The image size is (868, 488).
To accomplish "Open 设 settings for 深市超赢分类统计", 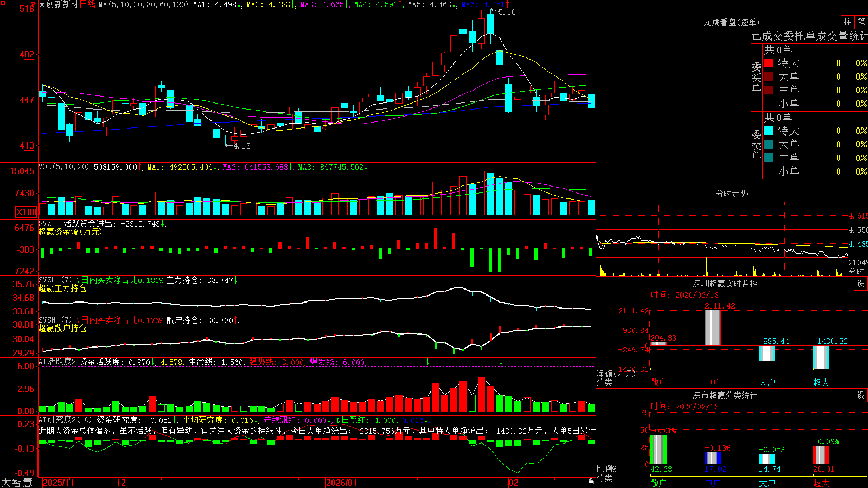I will tap(861, 395).
